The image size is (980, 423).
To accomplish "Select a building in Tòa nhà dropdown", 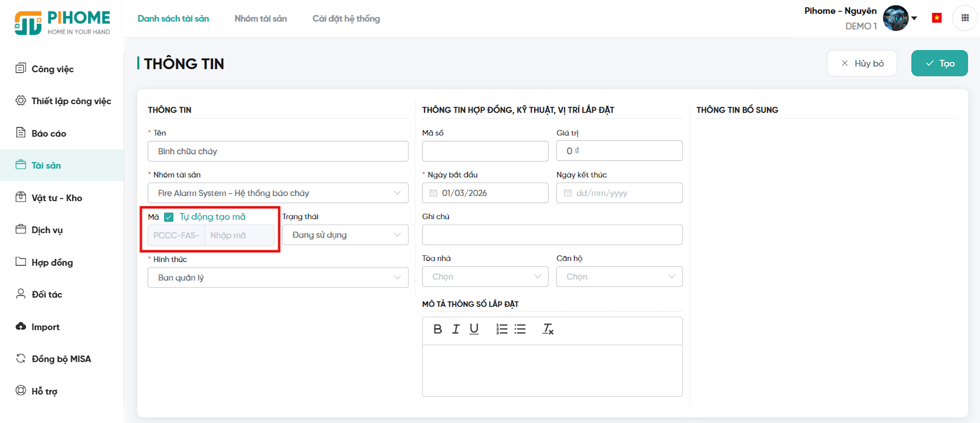I will pyautogui.click(x=485, y=277).
